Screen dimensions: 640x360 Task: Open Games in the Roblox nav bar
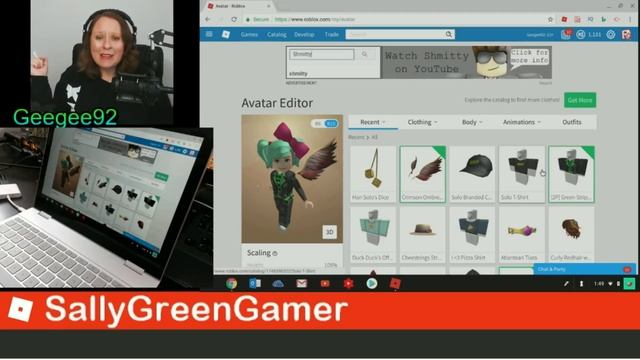(x=249, y=35)
